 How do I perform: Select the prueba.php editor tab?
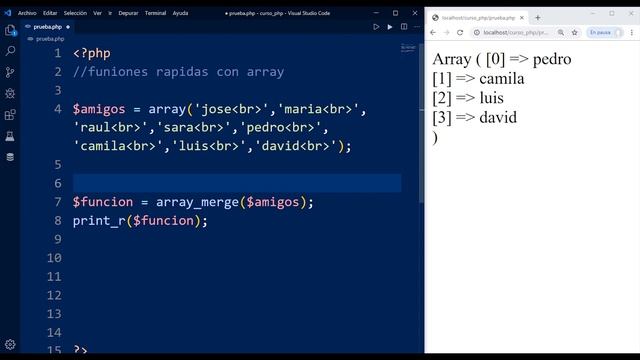pyautogui.click(x=47, y=27)
